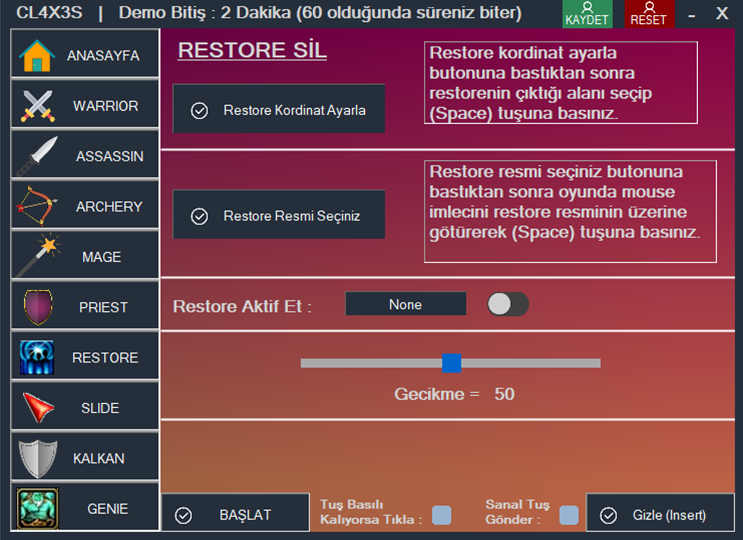Save settings with the KAYDET button

[x=587, y=14]
